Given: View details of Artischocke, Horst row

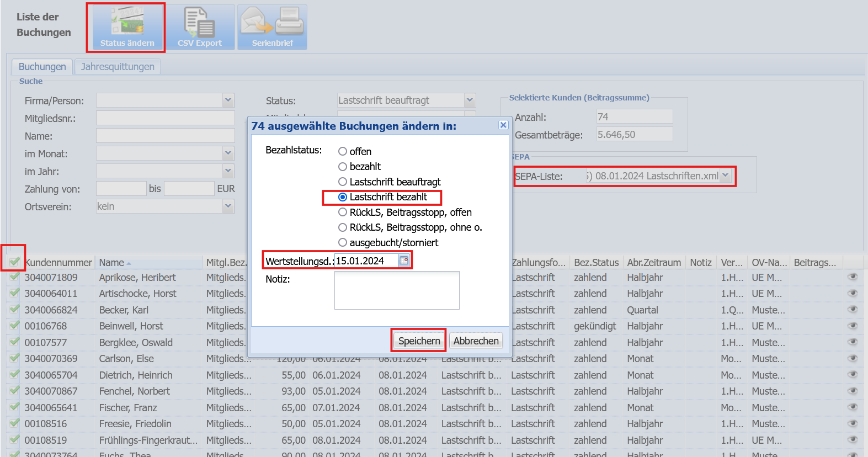Looking at the screenshot, I should (853, 293).
